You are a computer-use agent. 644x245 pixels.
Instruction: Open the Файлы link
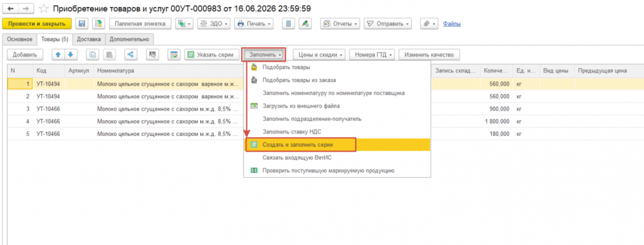coord(452,24)
